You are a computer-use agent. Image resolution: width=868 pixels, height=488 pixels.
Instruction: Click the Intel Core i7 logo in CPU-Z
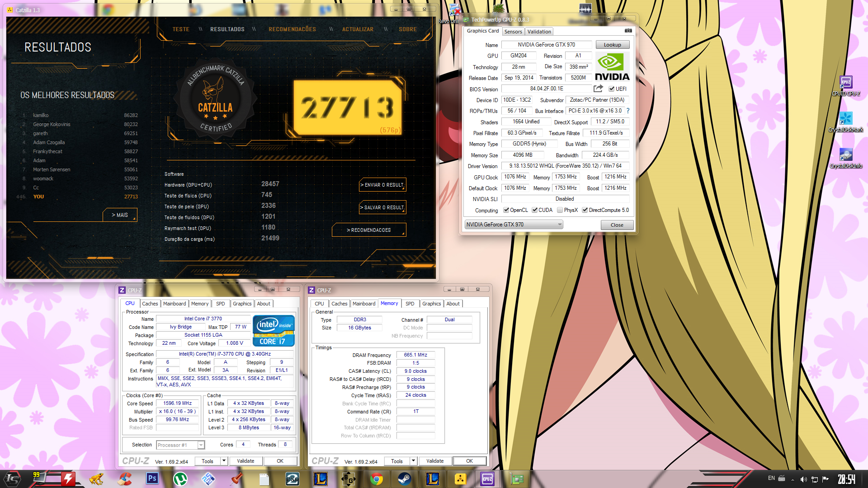point(274,331)
